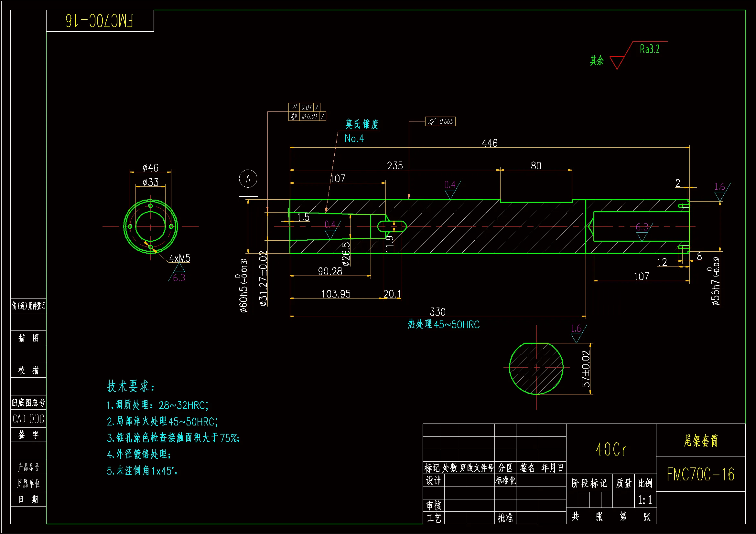
Task: Click the 技术要求 heading text
Action: tap(130, 386)
